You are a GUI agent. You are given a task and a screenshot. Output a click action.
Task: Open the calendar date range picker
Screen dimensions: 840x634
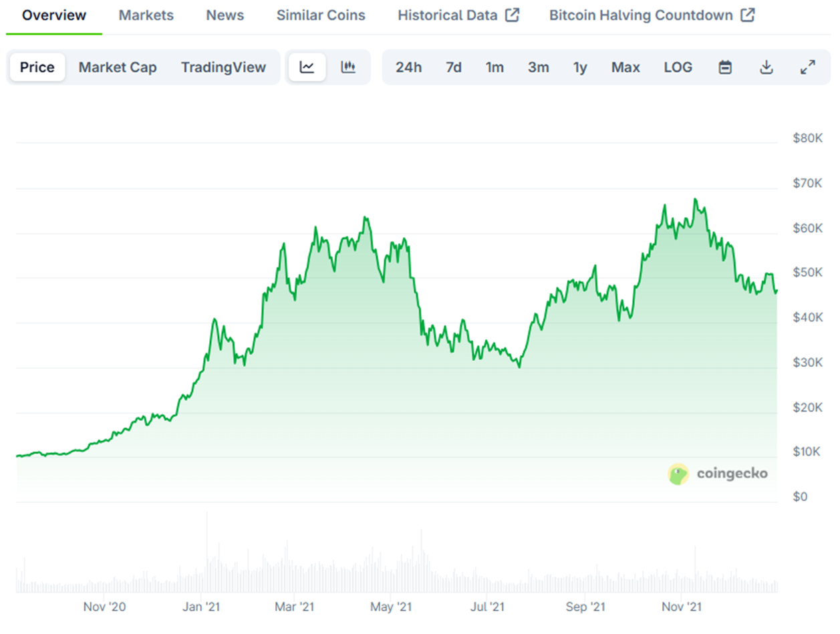[x=725, y=67]
